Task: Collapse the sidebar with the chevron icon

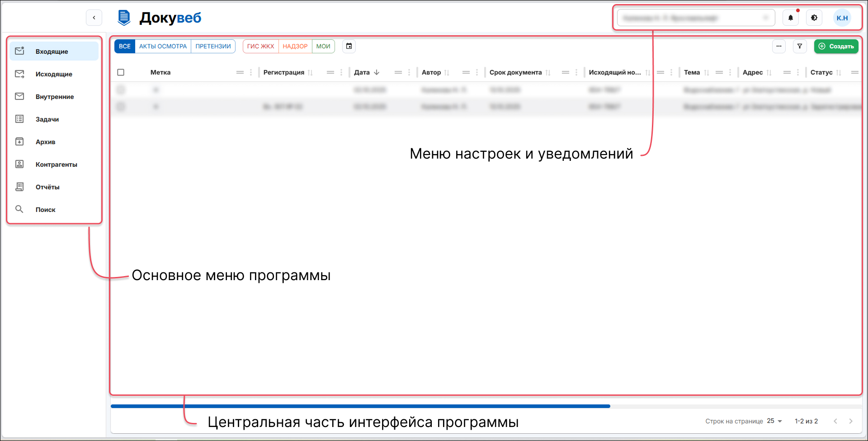Action: (94, 18)
